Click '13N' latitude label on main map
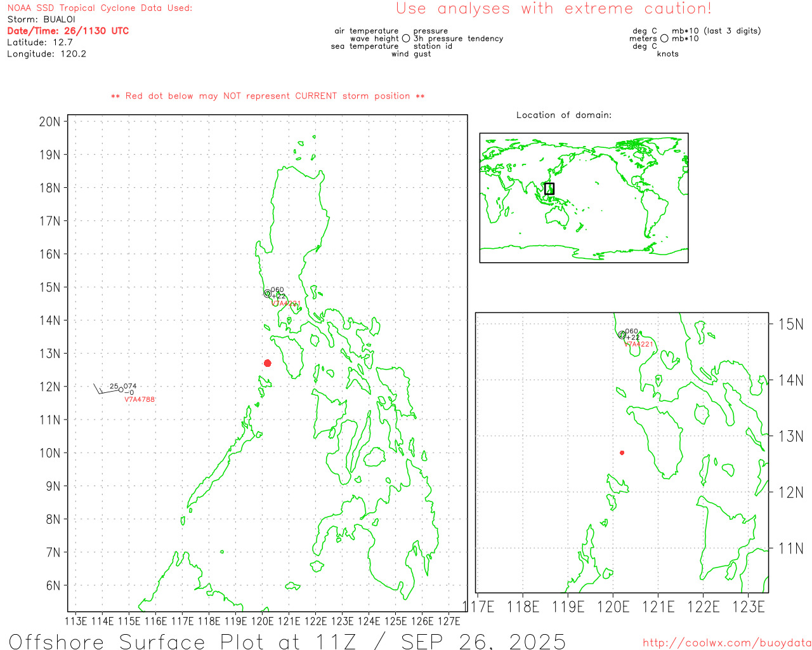 tap(50, 354)
